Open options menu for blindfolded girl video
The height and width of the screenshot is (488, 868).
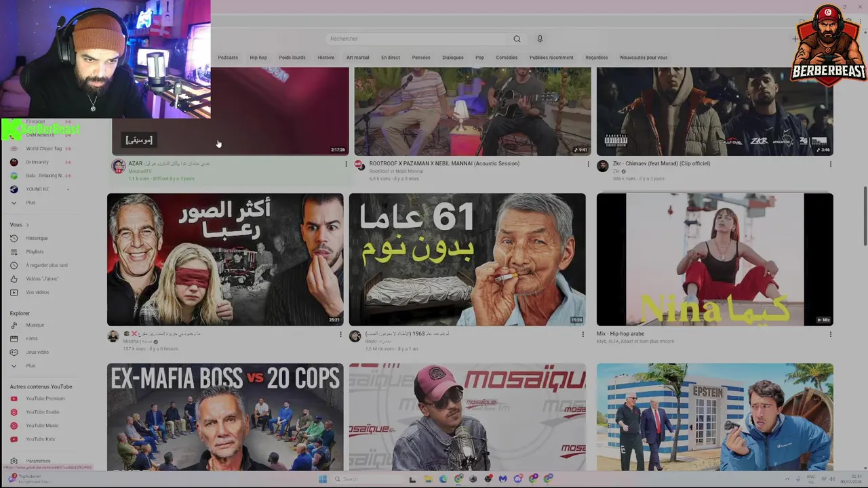coord(340,334)
